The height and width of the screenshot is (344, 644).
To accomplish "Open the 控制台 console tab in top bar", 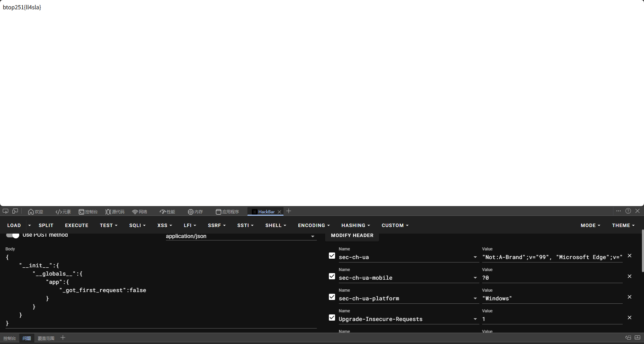I will pos(88,212).
